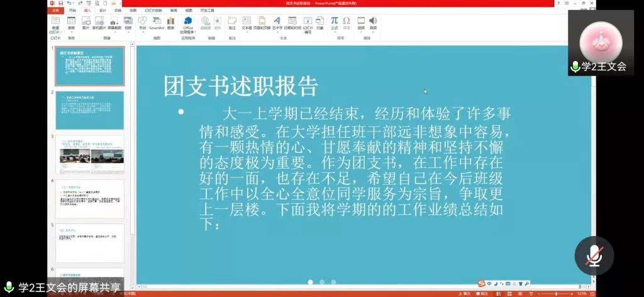Screen dimensions: 644x297
Task: Click the 音频 audio speaker icon
Action: tap(373, 23)
